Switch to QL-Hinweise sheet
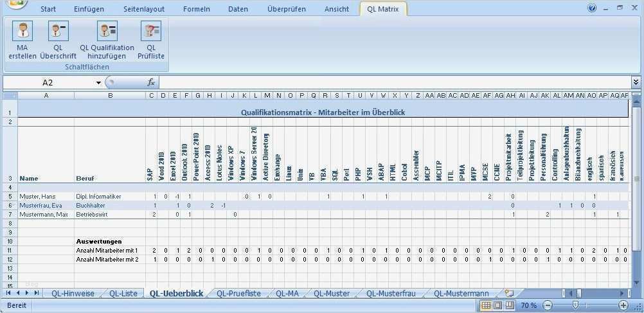This screenshot has height=313, width=644. 73,293
